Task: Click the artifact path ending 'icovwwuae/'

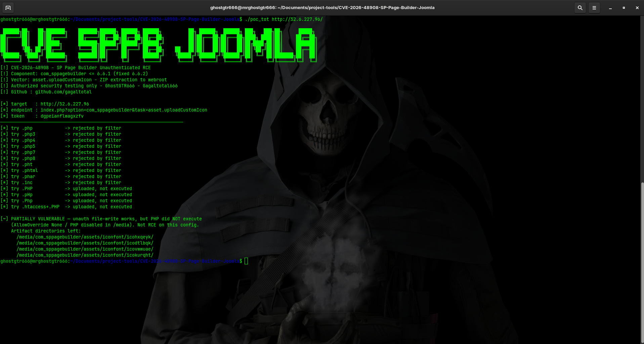Action: [x=85, y=249]
